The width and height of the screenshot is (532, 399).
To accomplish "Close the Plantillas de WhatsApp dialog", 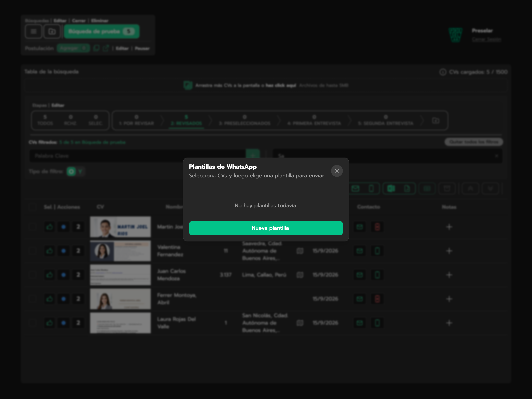I will tap(337, 171).
